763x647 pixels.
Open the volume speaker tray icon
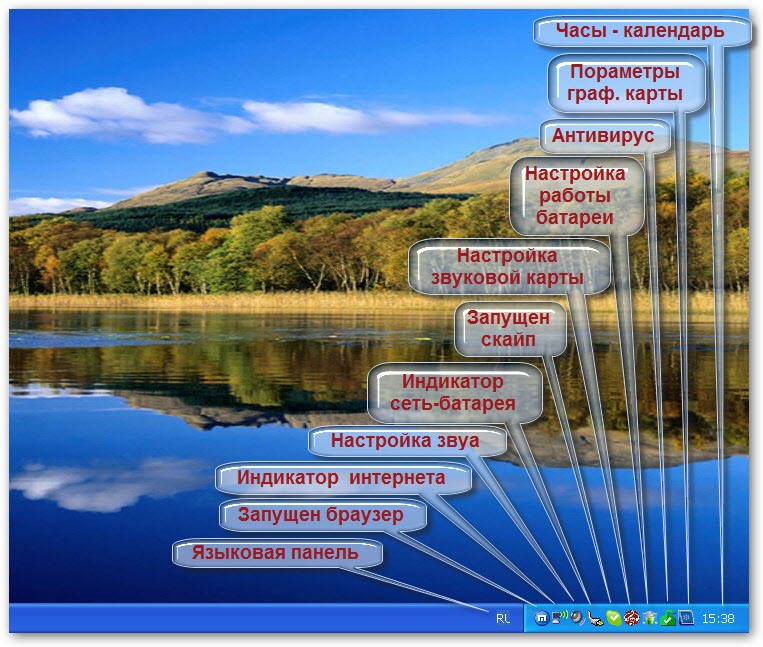point(578,618)
